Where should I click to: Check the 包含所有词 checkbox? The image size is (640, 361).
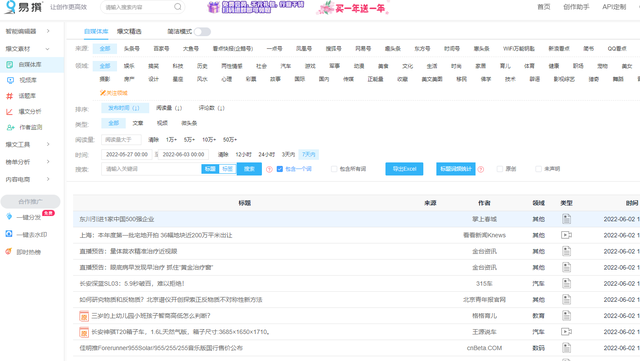click(334, 169)
